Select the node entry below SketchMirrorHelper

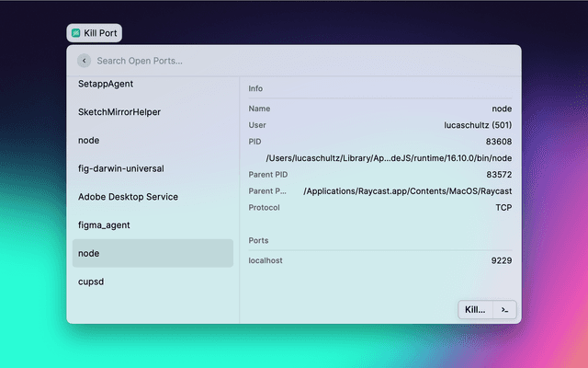153,141
